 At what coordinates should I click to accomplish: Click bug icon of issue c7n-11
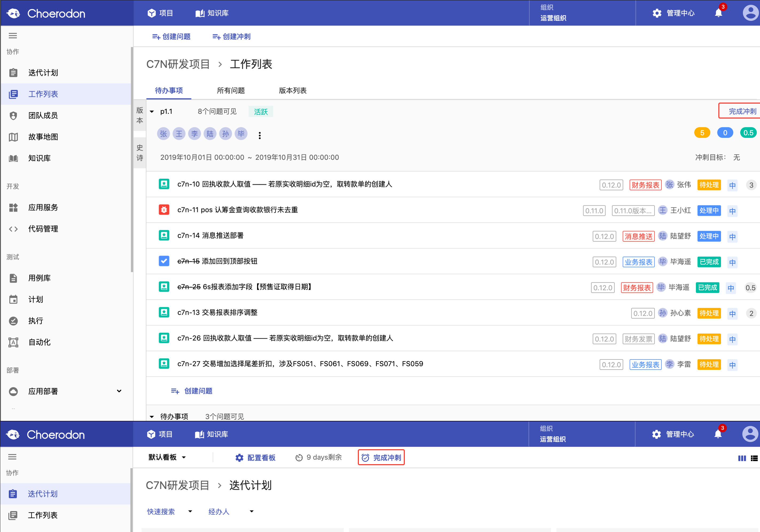click(x=164, y=210)
